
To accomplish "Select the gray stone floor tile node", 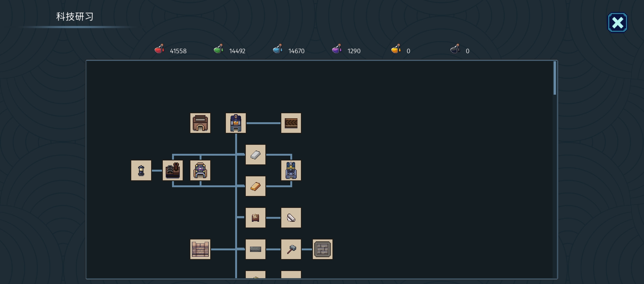I will [322, 249].
